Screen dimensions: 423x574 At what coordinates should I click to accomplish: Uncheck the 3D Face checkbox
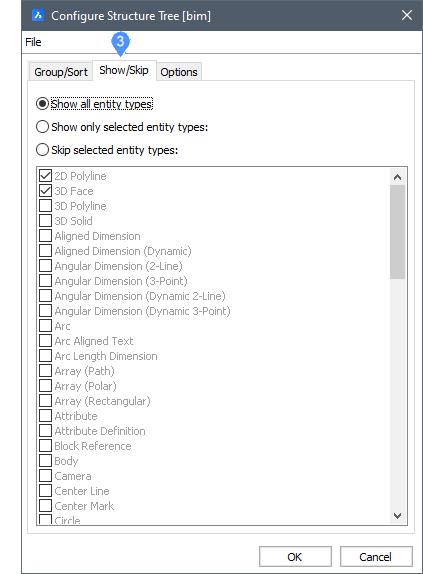[45, 191]
